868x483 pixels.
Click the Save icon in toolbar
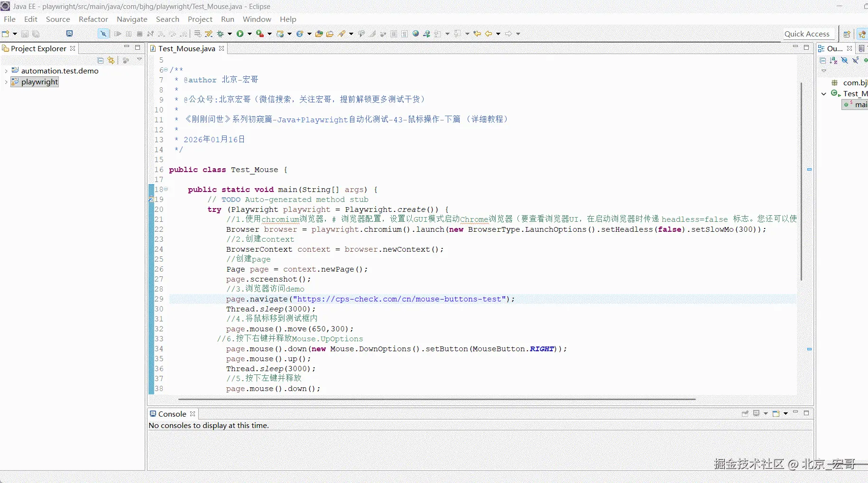point(25,34)
